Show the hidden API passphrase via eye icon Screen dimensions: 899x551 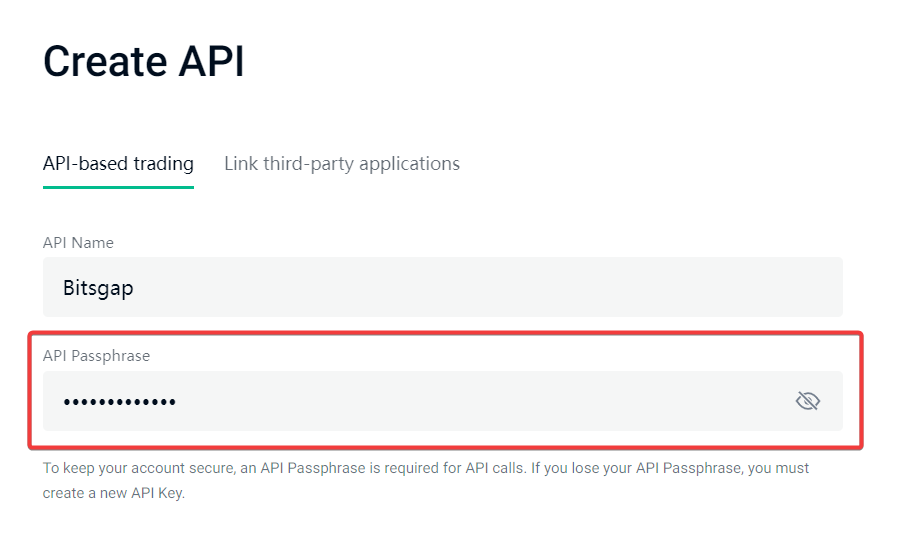point(807,401)
